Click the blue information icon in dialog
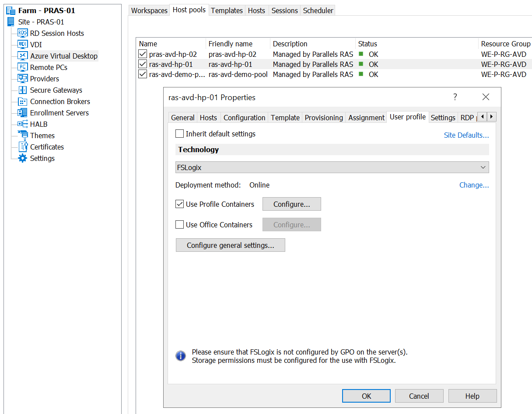Screen dimensions: 532x414 point(181,356)
